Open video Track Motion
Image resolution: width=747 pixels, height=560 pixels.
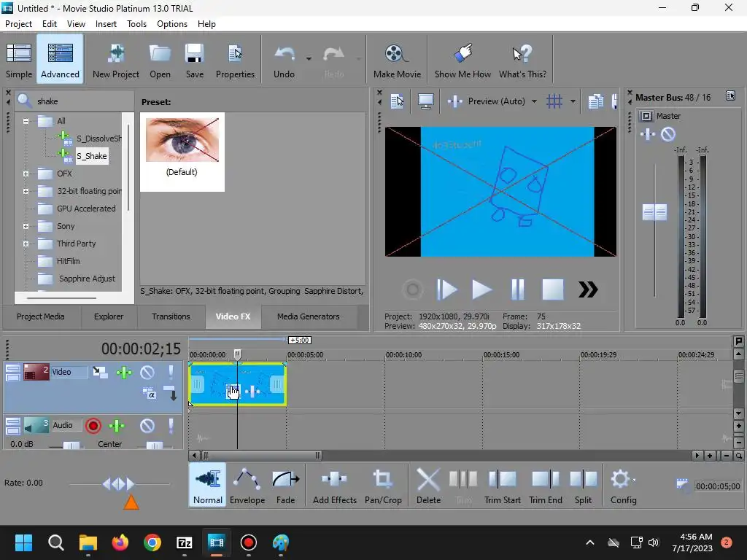(x=100, y=372)
